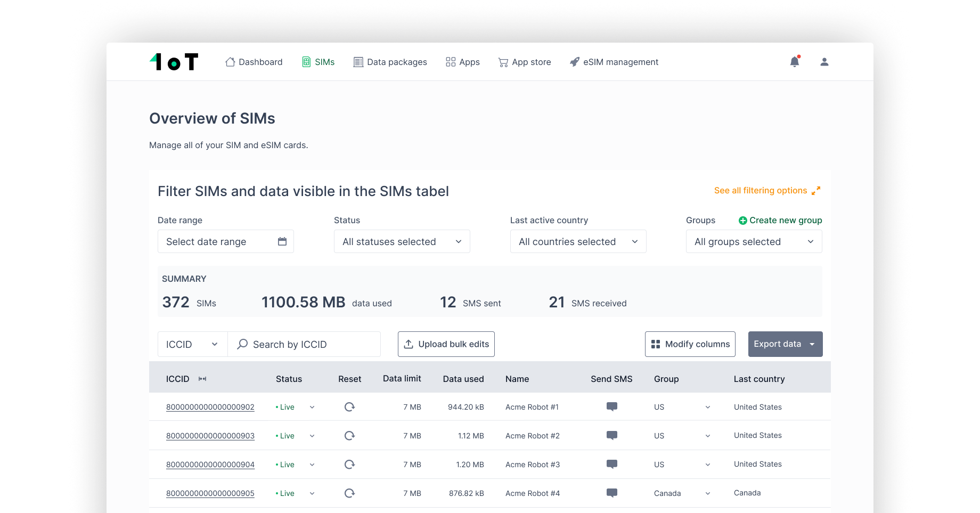
Task: Click the Last country column header
Action: pyautogui.click(x=759, y=379)
